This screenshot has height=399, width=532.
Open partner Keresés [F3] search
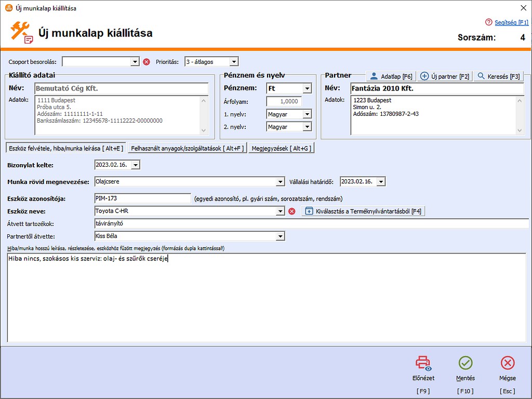499,76
